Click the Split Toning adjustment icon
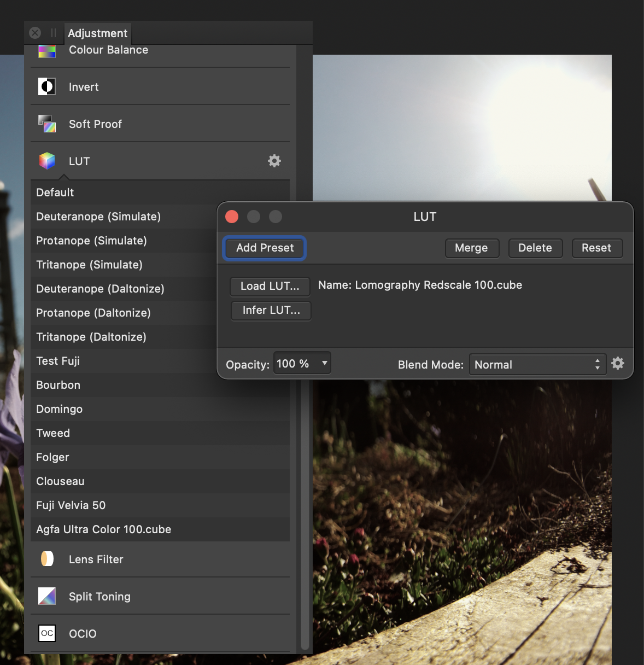644x665 pixels. (x=47, y=596)
